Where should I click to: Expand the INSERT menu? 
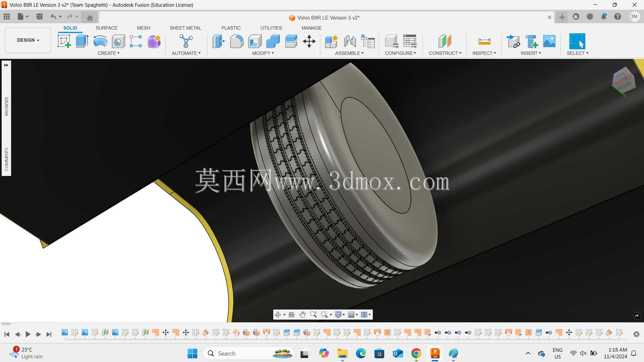[x=531, y=53]
